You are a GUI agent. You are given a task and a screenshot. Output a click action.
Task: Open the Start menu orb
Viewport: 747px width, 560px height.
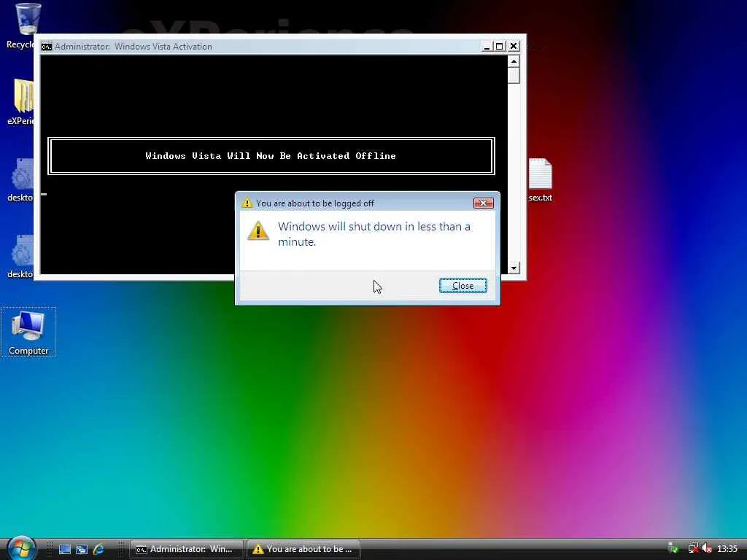(x=21, y=548)
